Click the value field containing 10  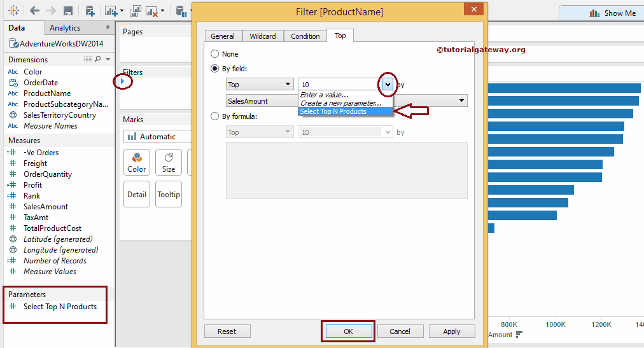click(339, 85)
